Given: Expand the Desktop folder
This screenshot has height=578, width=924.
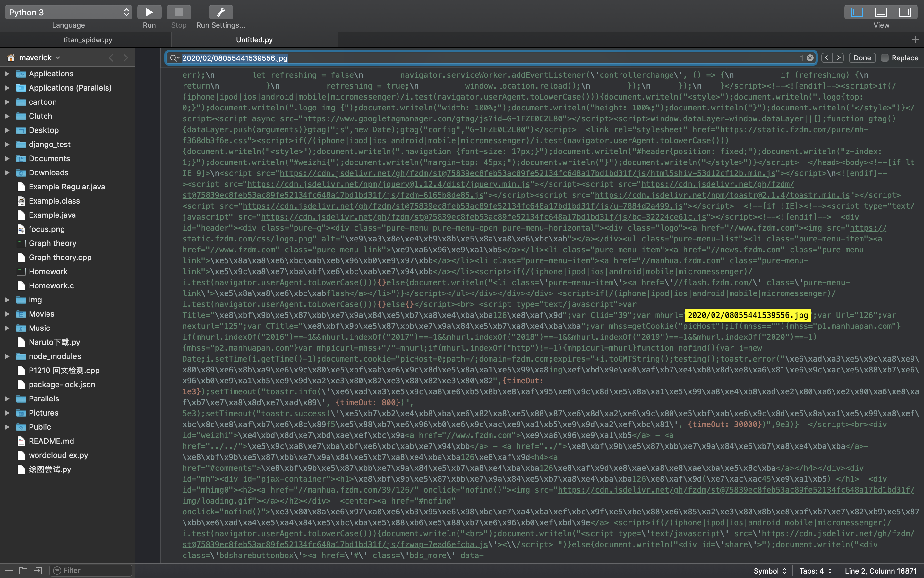Looking at the screenshot, I should (7, 130).
